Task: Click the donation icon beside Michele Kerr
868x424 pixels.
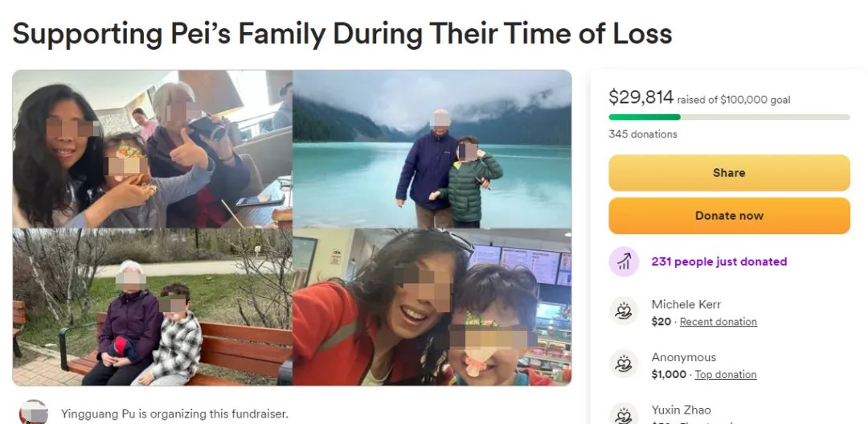Action: click(x=624, y=312)
